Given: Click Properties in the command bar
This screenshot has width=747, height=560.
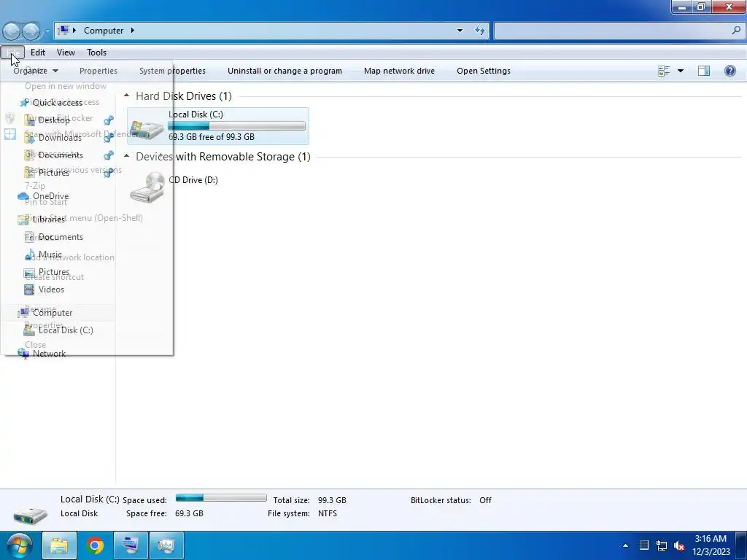Looking at the screenshot, I should (x=98, y=71).
